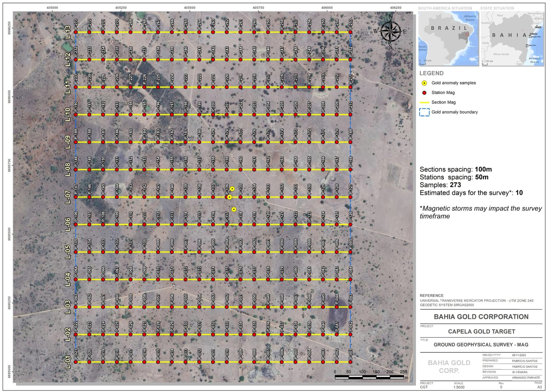Click the dashed Gold anomaly boundary legend box
This screenshot has height=392, width=547.
point(424,112)
